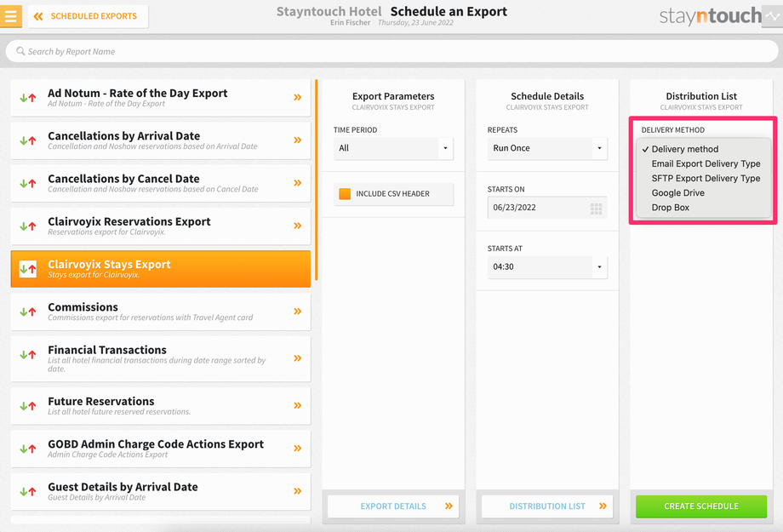The image size is (783, 532).
Task: Click the Export Parameters panel heading
Action: [x=393, y=96]
